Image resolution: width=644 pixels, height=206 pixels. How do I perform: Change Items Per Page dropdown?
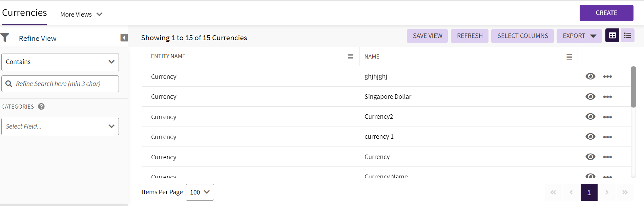point(200,192)
